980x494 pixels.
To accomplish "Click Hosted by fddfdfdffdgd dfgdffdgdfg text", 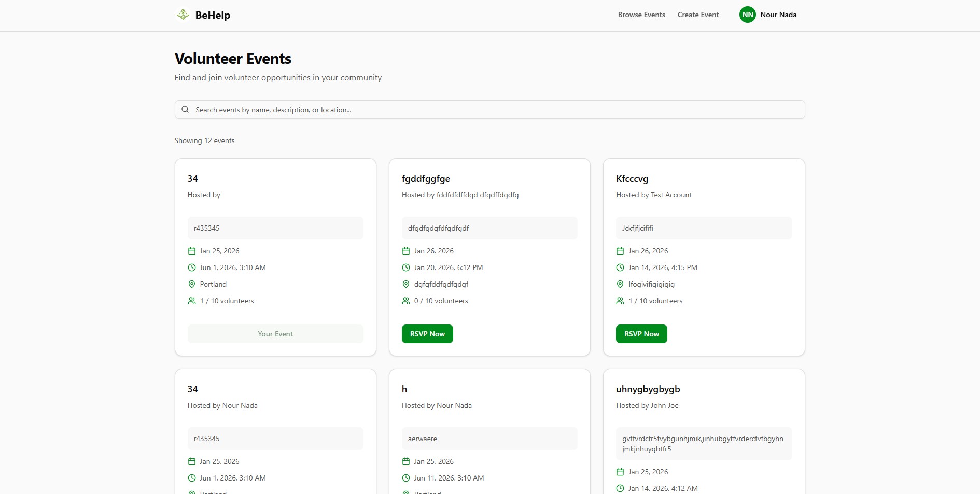I will pyautogui.click(x=460, y=195).
